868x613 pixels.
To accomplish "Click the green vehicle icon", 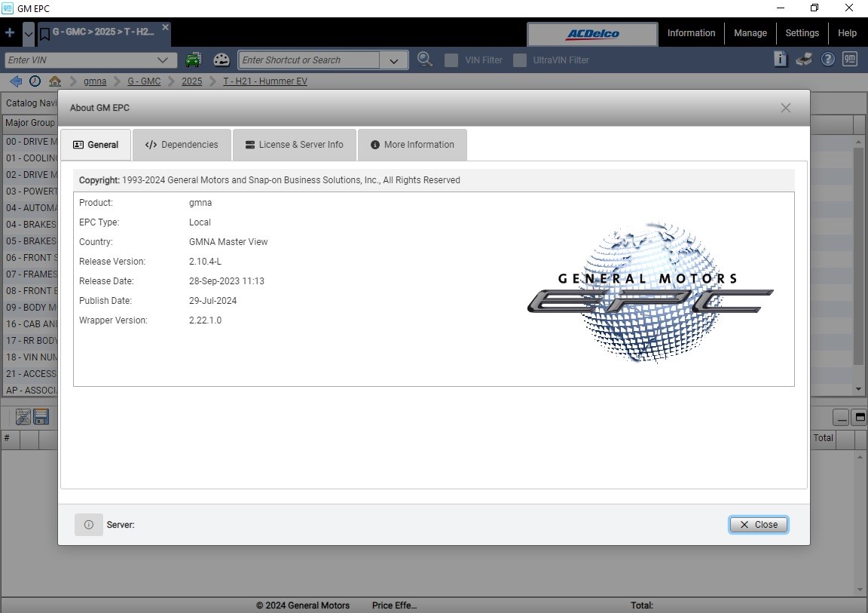I will [193, 60].
